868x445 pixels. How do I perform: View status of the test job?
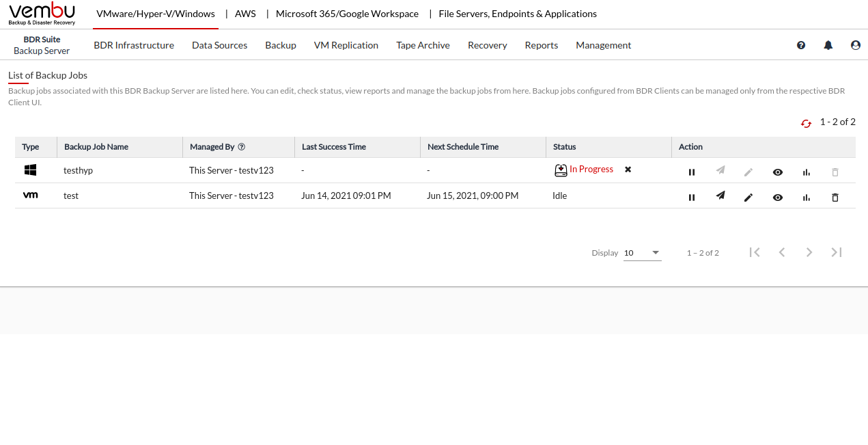tap(777, 198)
